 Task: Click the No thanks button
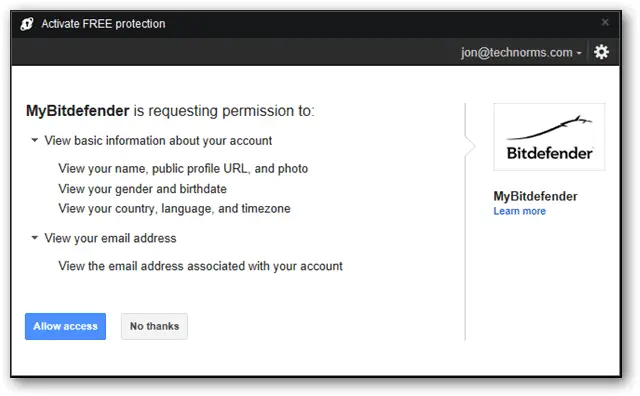[x=154, y=326]
